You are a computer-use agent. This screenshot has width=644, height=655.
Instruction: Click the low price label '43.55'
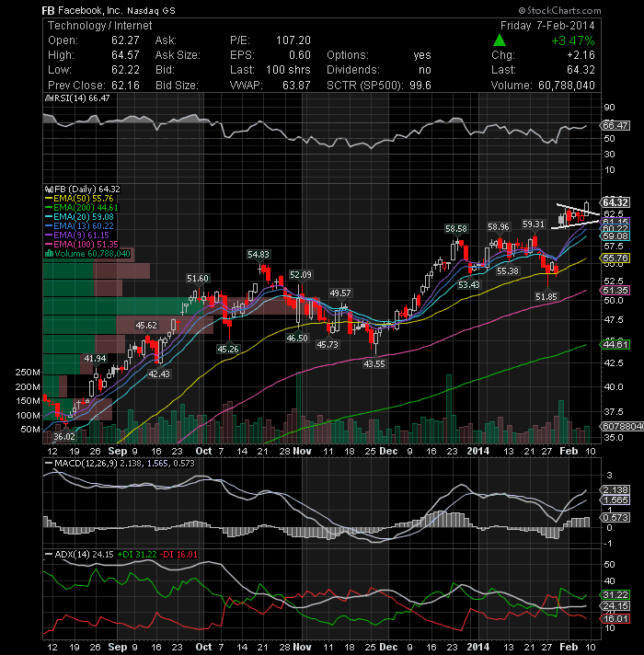pyautogui.click(x=374, y=364)
